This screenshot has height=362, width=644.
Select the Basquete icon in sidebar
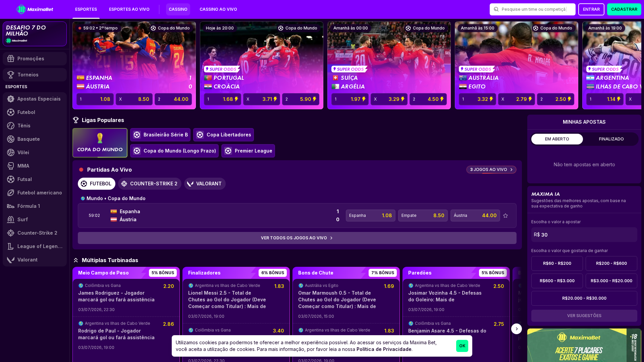11,139
